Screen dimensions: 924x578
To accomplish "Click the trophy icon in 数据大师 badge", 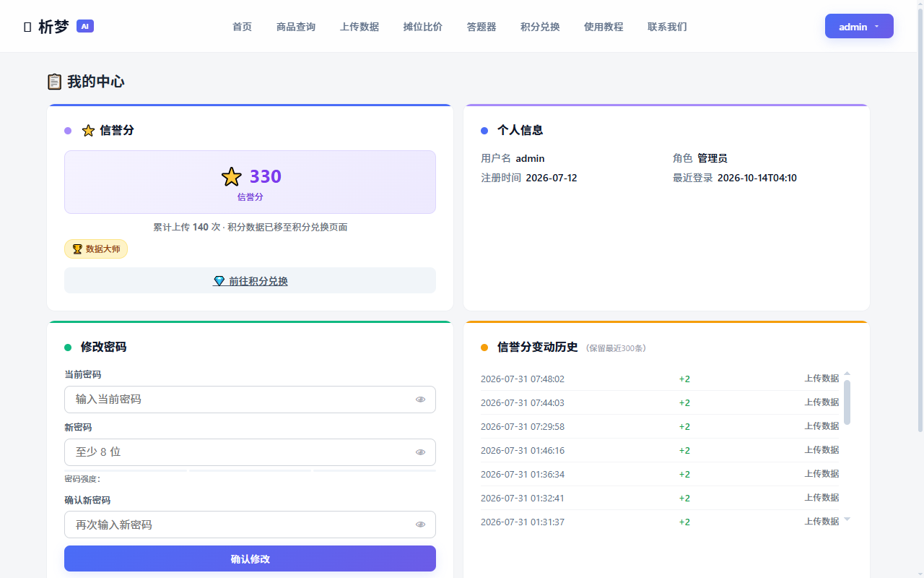I will 77,249.
